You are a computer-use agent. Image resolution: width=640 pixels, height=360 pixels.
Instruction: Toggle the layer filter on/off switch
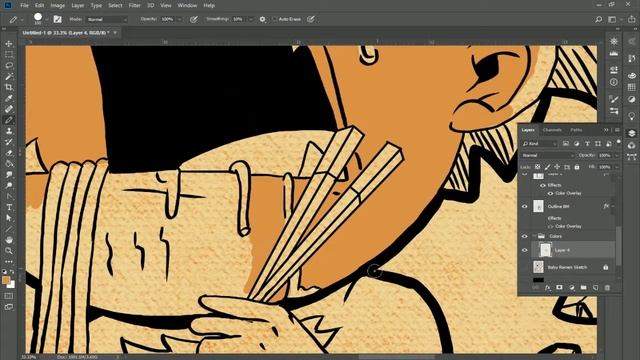pyautogui.click(x=618, y=142)
